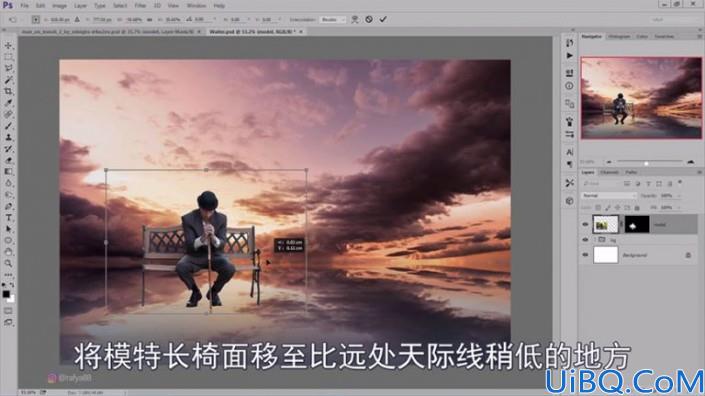Open the Opacity value dropdown arrow
The image size is (705, 396).
[x=679, y=196]
